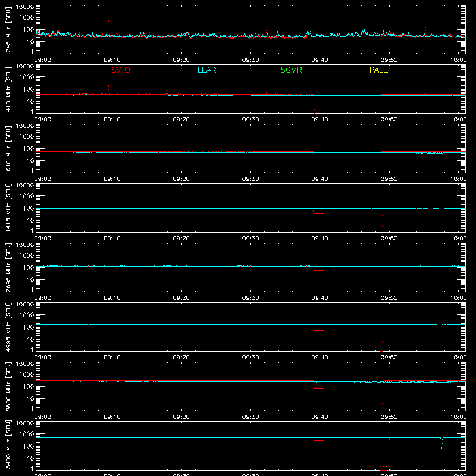Viewport: 476px width, 476px height.
Task: Select the 610 MHz [SFU] axis title
Action: click(8, 148)
